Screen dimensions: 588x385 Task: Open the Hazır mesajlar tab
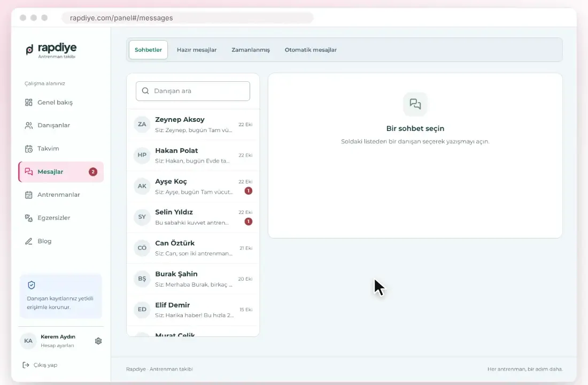(x=197, y=50)
